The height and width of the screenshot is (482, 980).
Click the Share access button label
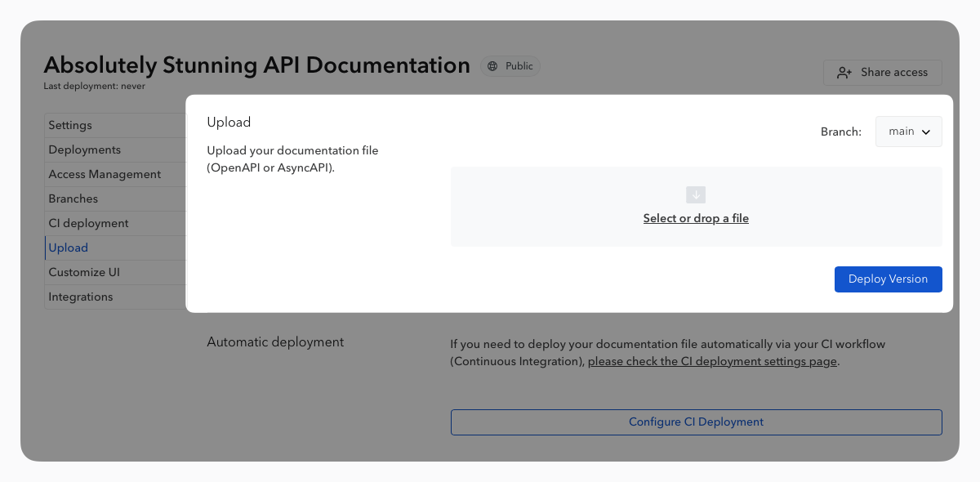point(894,73)
